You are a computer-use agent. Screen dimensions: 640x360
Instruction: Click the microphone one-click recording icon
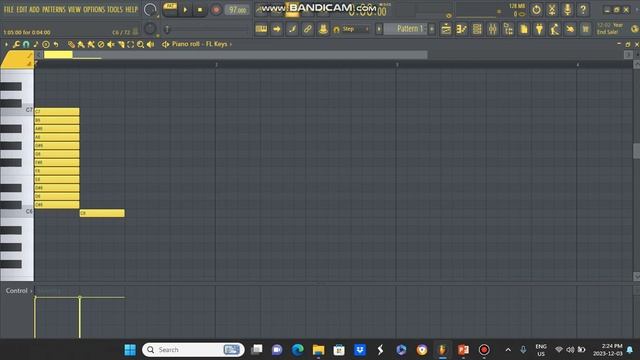coord(567,9)
